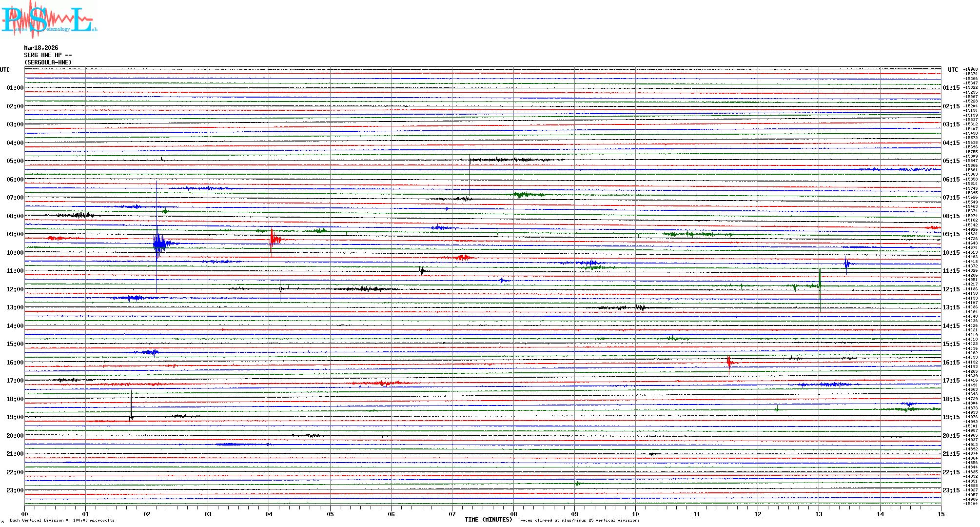
Task: Click the red event on the 16:00 trace
Action: [729, 362]
